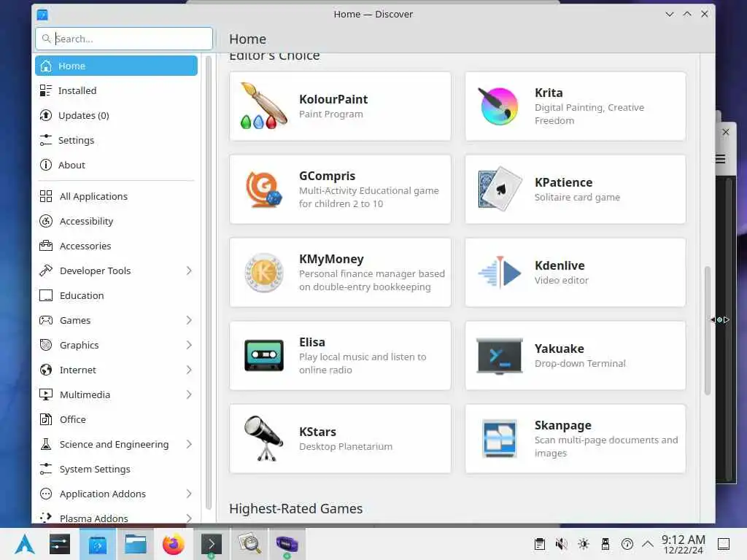The image size is (747, 560).
Task: Open the terminal app in taskbar
Action: [x=211, y=544]
